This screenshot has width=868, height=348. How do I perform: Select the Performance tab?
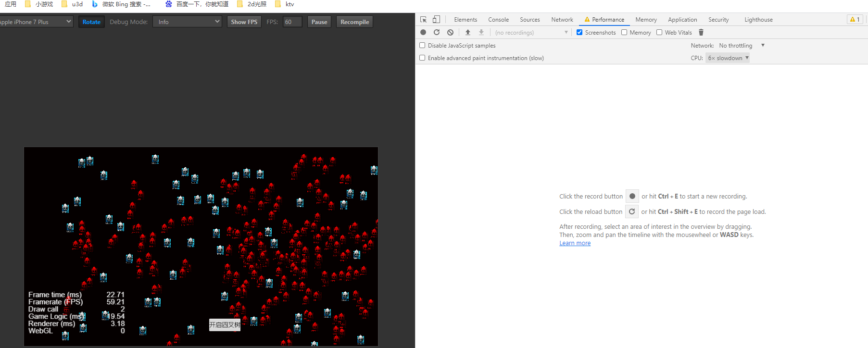604,20
